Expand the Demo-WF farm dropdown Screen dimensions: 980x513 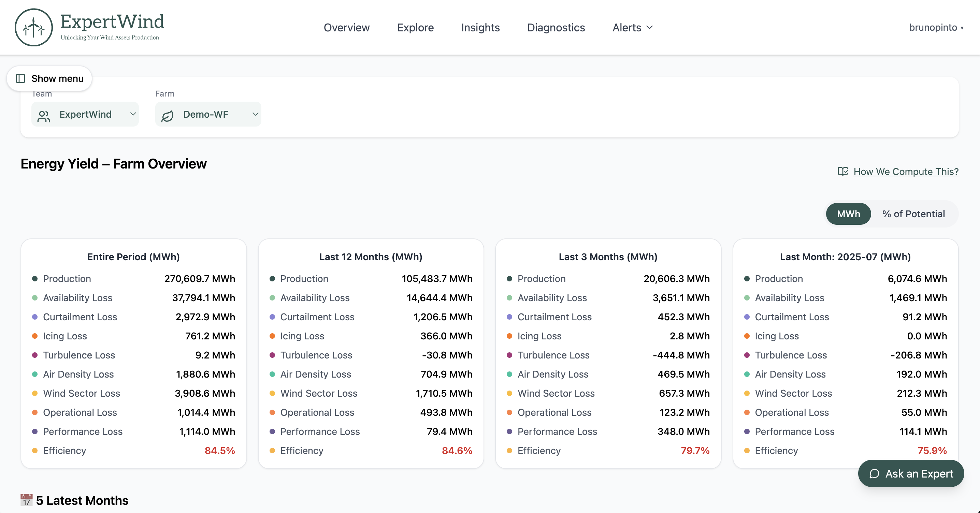208,114
